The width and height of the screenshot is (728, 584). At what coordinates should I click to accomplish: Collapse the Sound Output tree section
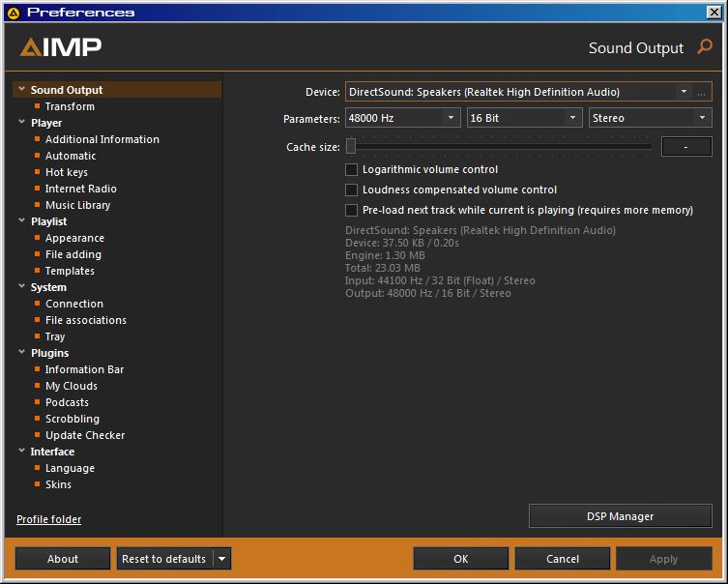(21, 88)
